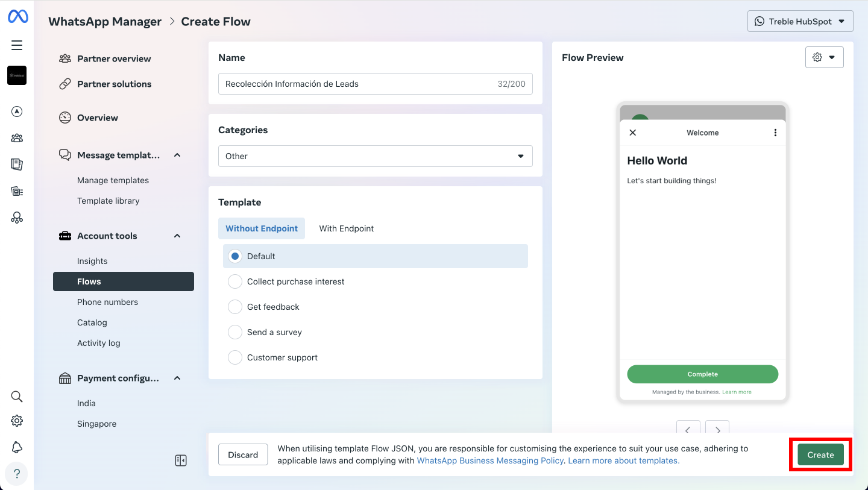Click the Meta logo icon
The width and height of the screenshot is (868, 490).
point(17,17)
